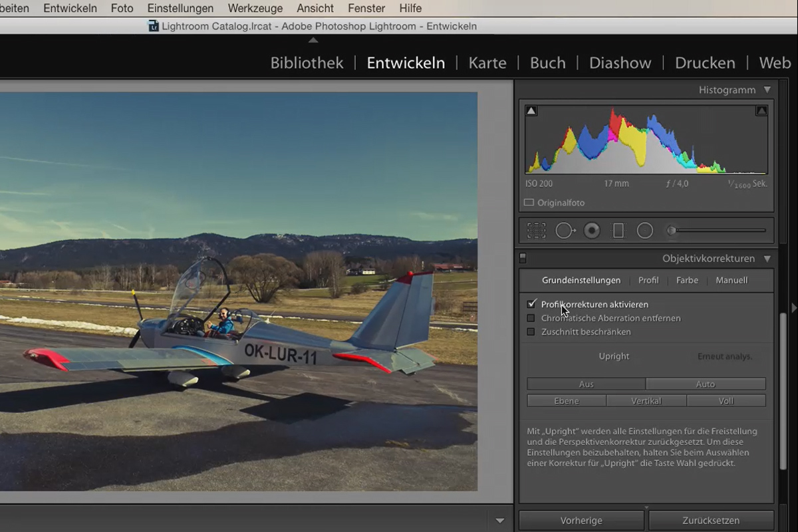Toggle shadow clipping indicator in histogram
This screenshot has height=532, width=798.
point(531,111)
